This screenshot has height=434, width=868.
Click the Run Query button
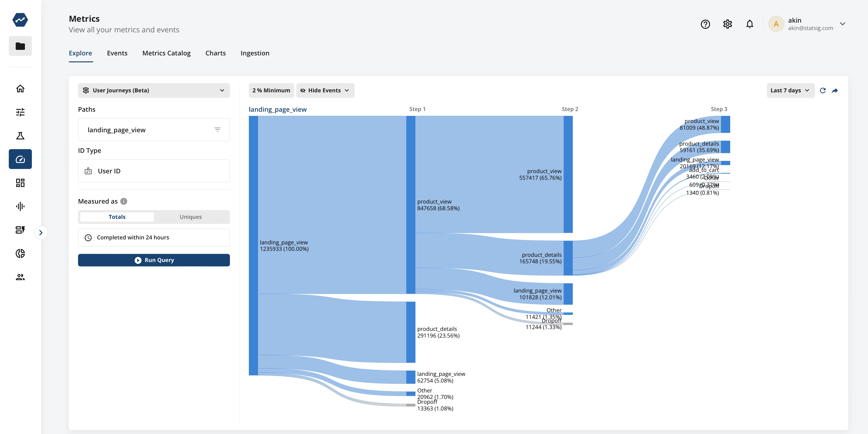[x=154, y=260]
